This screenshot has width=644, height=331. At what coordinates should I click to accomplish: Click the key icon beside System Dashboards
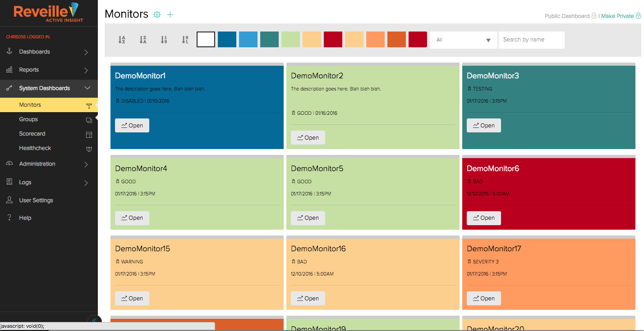[9, 88]
